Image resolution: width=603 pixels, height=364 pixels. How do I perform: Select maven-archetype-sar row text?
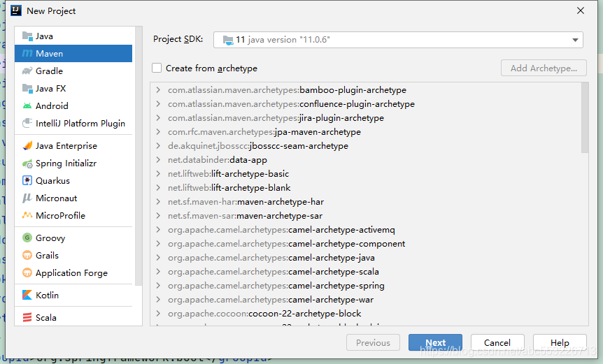[245, 216]
